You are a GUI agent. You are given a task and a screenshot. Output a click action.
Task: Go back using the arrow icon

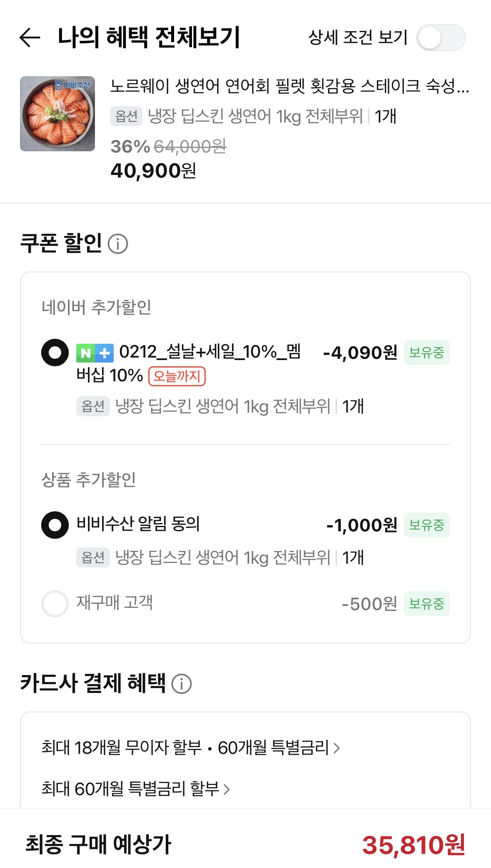click(30, 38)
